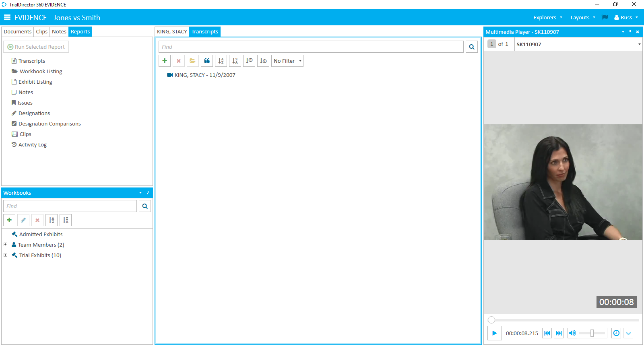Image resolution: width=644 pixels, height=346 pixels.
Task: Select the Transcripts report
Action: point(28,61)
